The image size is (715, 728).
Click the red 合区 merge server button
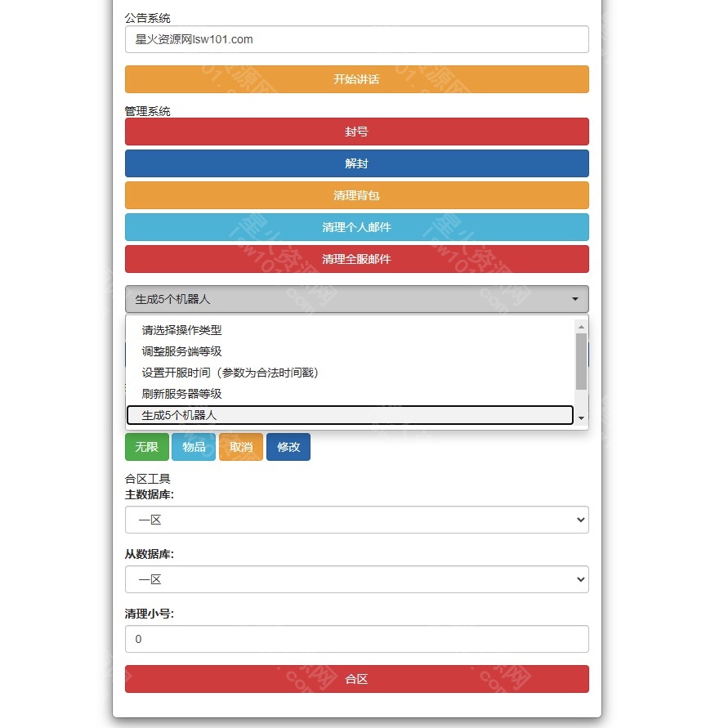click(355, 679)
